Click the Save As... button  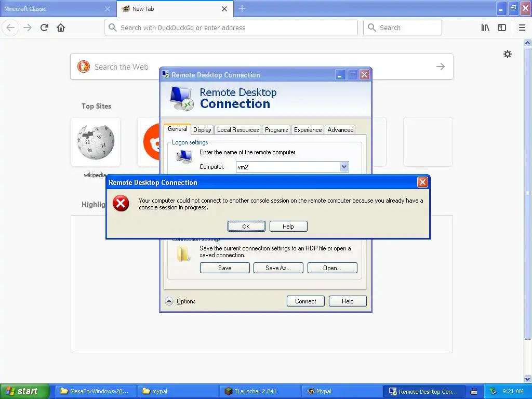click(278, 268)
